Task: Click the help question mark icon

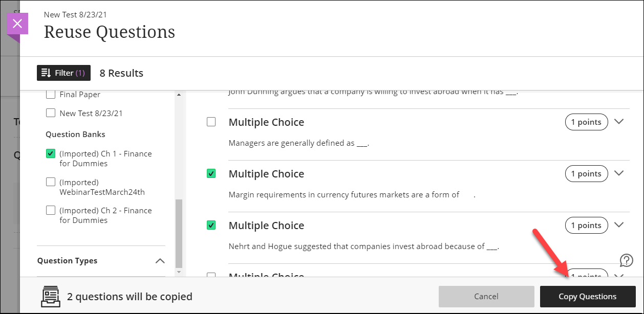Action: point(626,260)
